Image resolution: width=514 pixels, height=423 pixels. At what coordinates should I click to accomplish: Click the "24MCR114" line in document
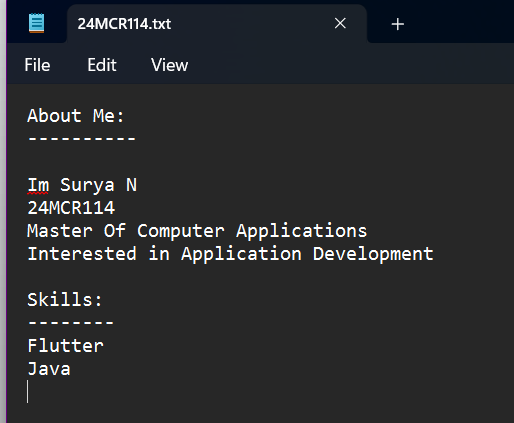(x=71, y=208)
